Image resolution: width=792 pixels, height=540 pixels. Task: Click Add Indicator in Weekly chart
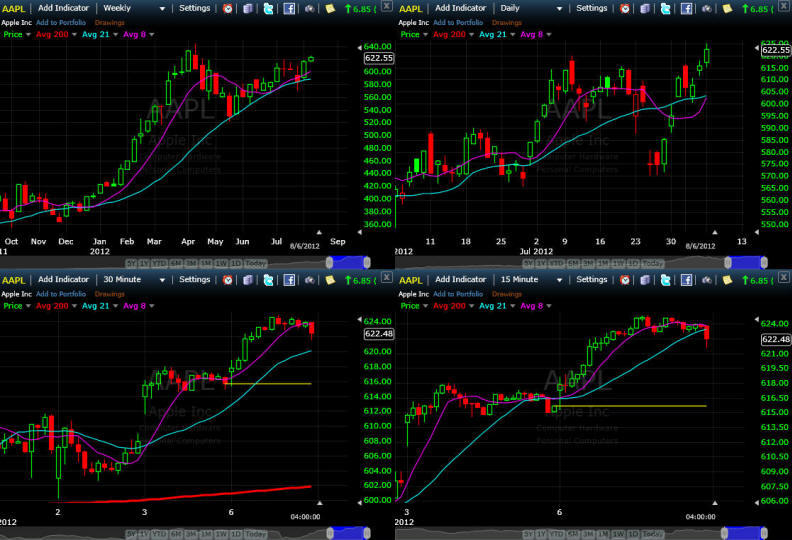(x=63, y=8)
